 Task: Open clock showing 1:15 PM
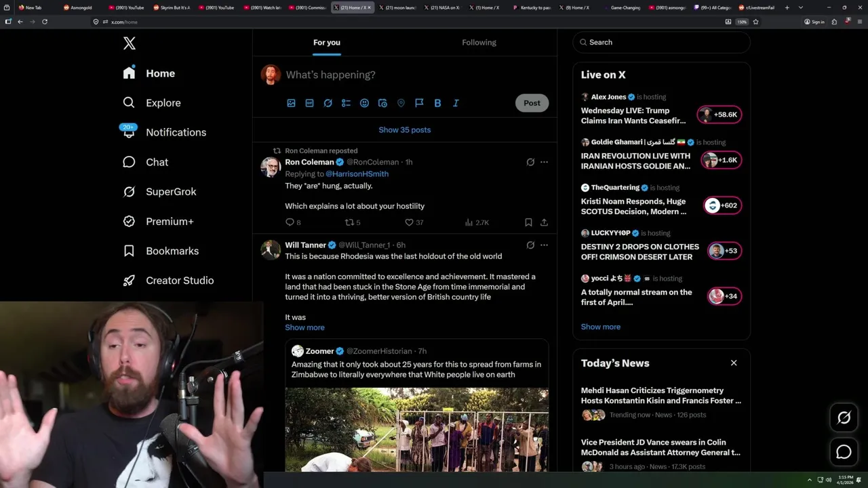click(846, 480)
